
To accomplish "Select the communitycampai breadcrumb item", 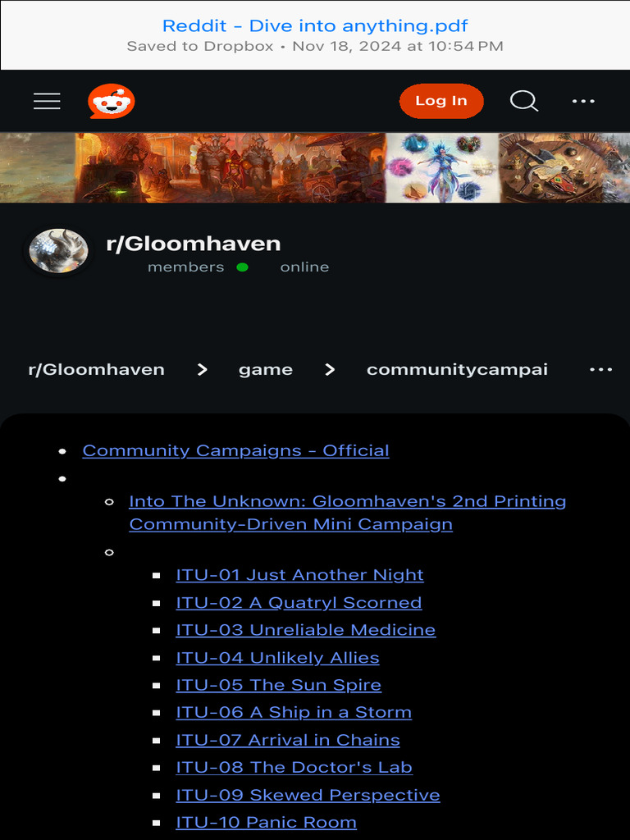I will [x=457, y=370].
